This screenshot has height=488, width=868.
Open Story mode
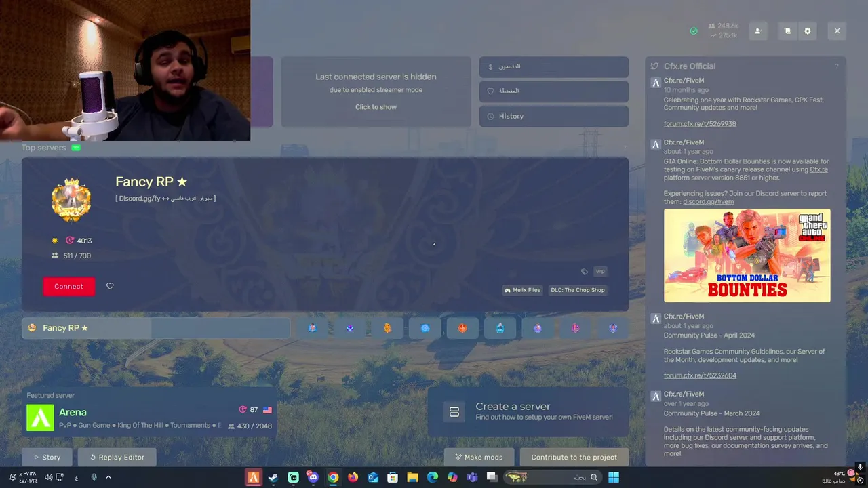click(x=47, y=457)
